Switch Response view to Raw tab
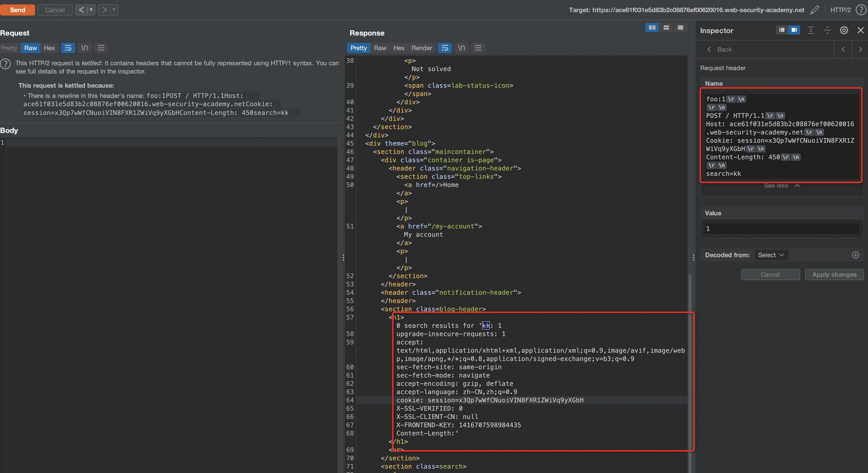Screen dimensions: 868x473 [x=380, y=48]
